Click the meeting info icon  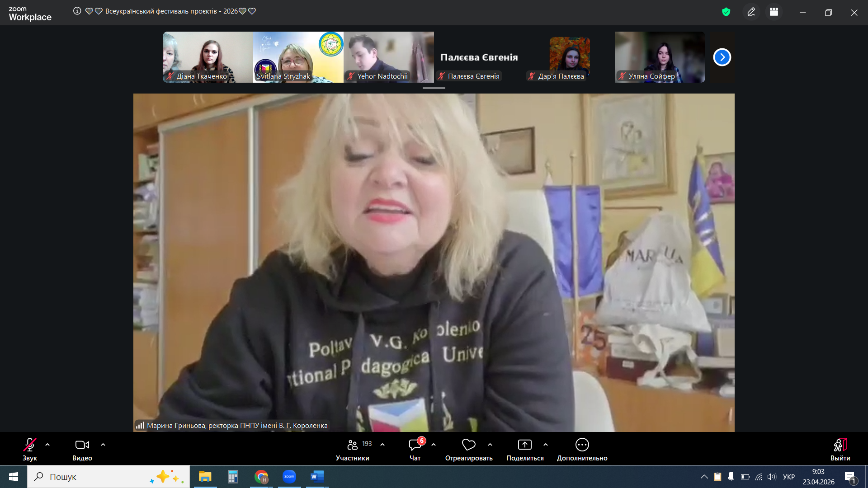point(77,11)
